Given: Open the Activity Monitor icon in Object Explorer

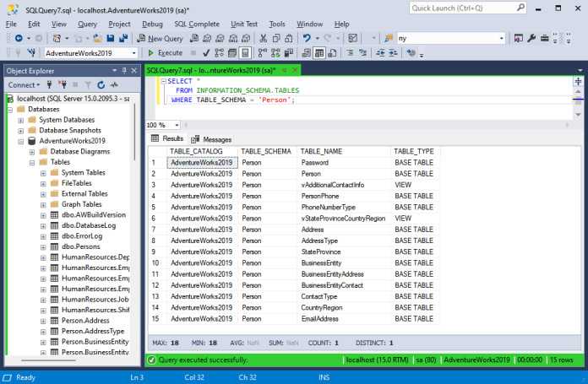Looking at the screenshot, I should [x=112, y=85].
